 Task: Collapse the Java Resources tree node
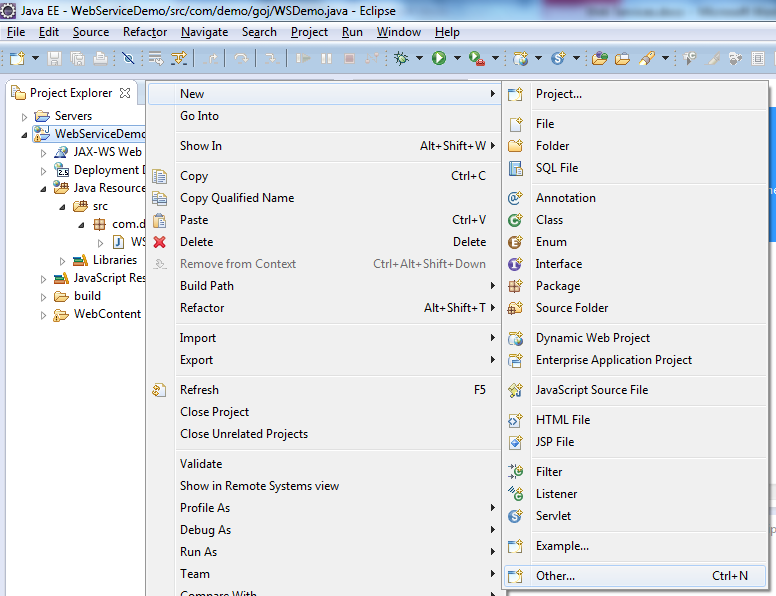coord(43,188)
